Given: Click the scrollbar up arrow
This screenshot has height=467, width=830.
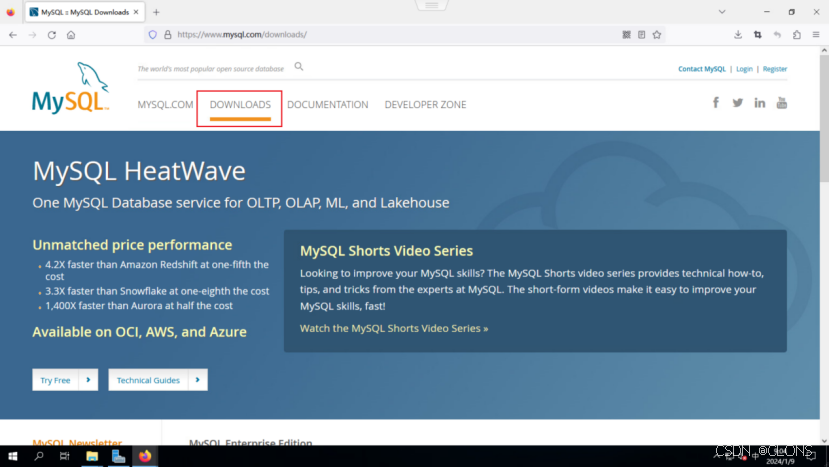Looking at the screenshot, I should (824, 50).
